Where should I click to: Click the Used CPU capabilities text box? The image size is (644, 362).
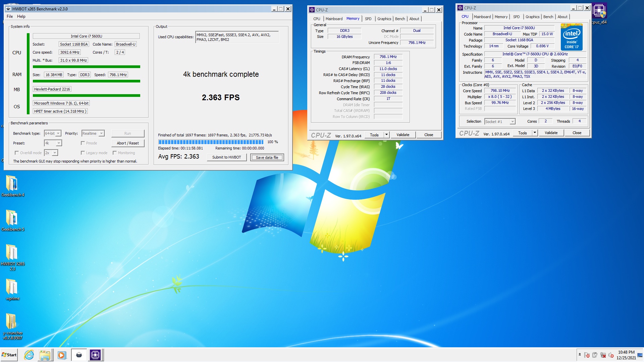coord(237,37)
